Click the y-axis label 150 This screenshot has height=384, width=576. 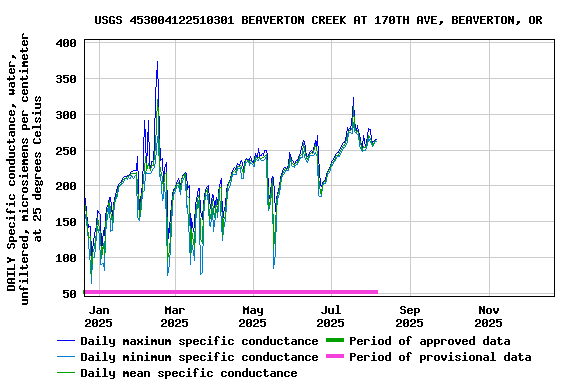point(66,222)
